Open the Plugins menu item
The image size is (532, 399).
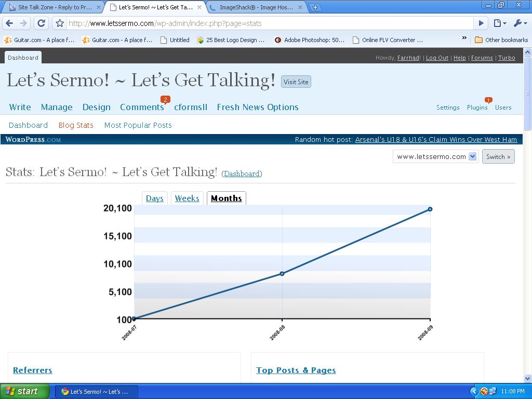(x=477, y=108)
